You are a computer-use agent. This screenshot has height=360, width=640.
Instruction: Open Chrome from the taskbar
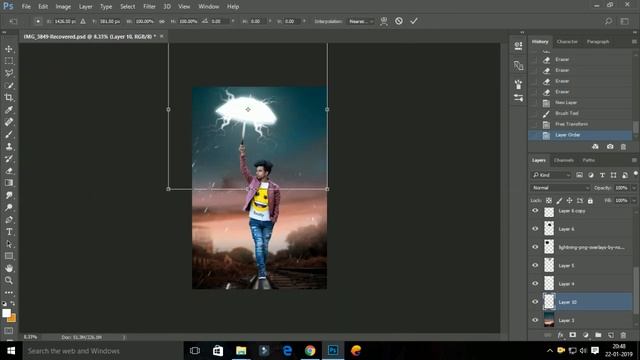pyautogui.click(x=310, y=351)
